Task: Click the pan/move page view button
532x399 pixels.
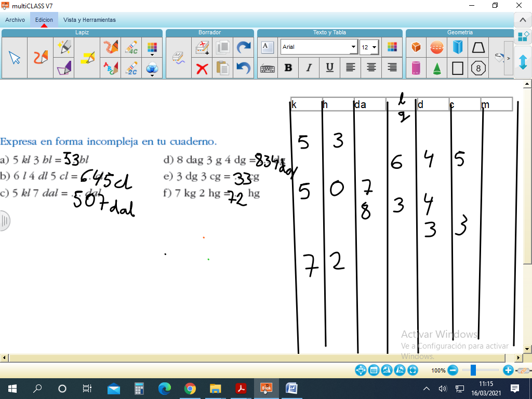Action: point(361,370)
